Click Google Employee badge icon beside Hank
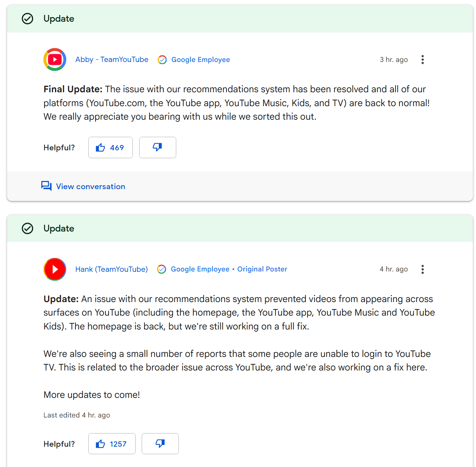Image resolution: width=476 pixels, height=467 pixels. pyautogui.click(x=162, y=269)
